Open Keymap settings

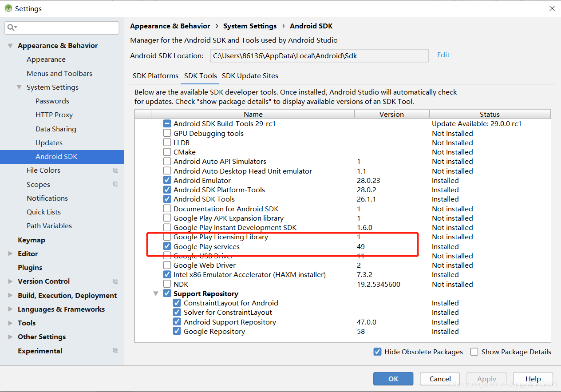pos(32,240)
